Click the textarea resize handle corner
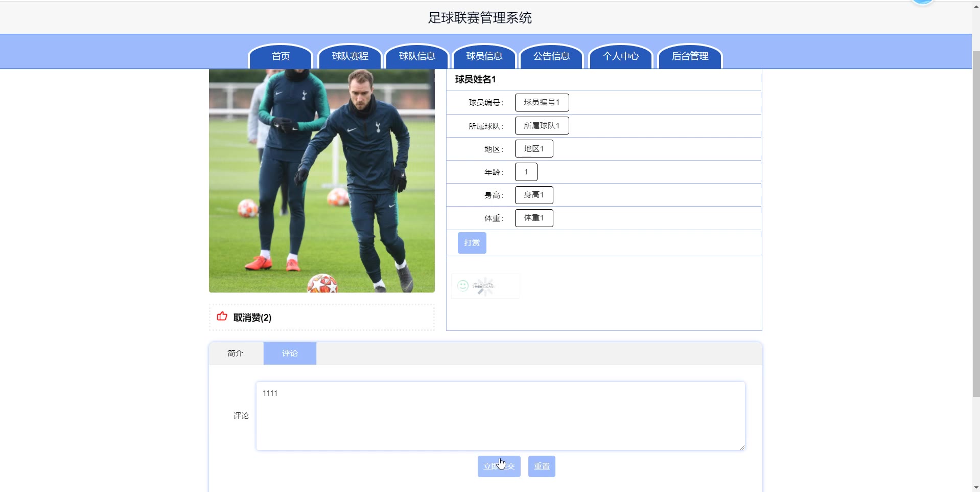The height and width of the screenshot is (492, 980). 742,447
